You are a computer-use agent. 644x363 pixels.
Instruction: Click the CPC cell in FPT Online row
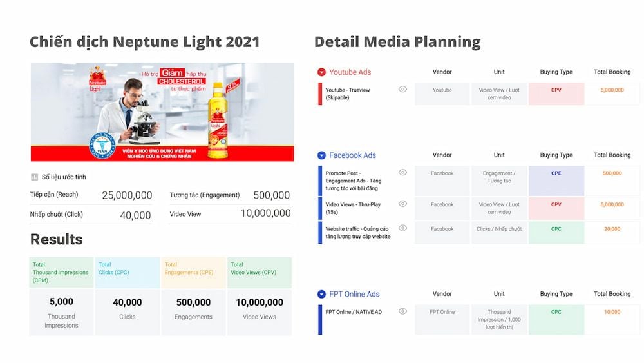coord(556,319)
